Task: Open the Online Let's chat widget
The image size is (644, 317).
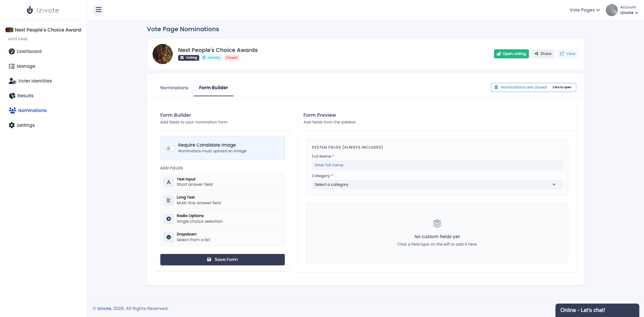Action: pyautogui.click(x=597, y=310)
